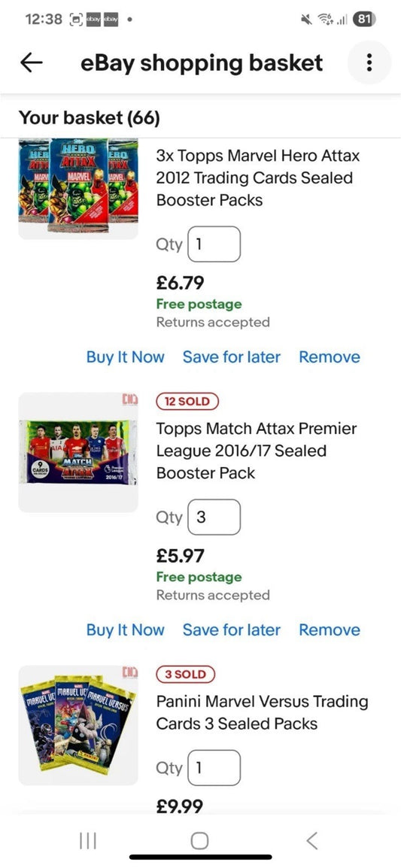Open the 3x Topps Marvel Hero Attax title

pyautogui.click(x=258, y=178)
